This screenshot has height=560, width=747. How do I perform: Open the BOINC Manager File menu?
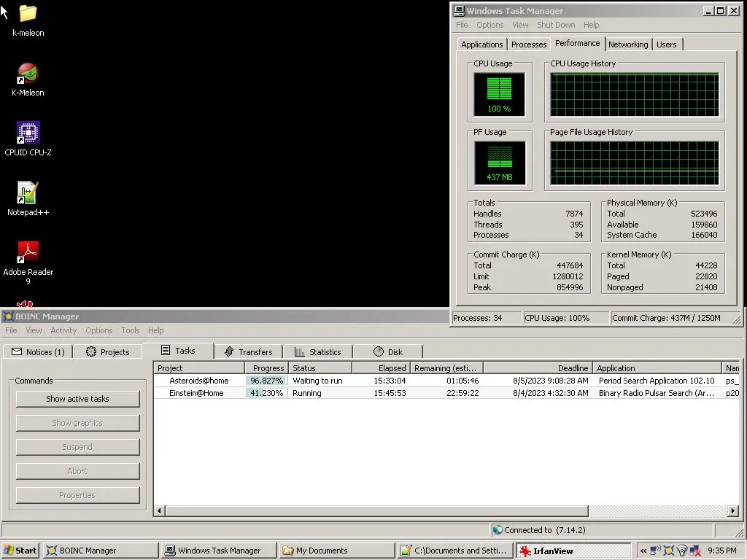point(11,330)
